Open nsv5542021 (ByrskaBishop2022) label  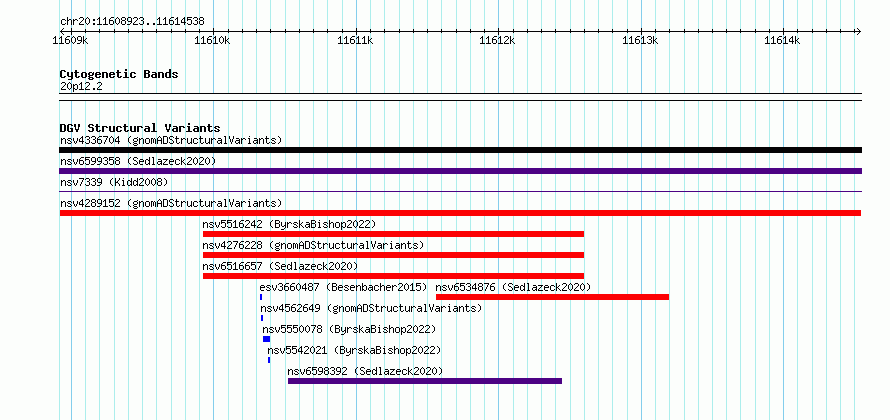coord(354,350)
